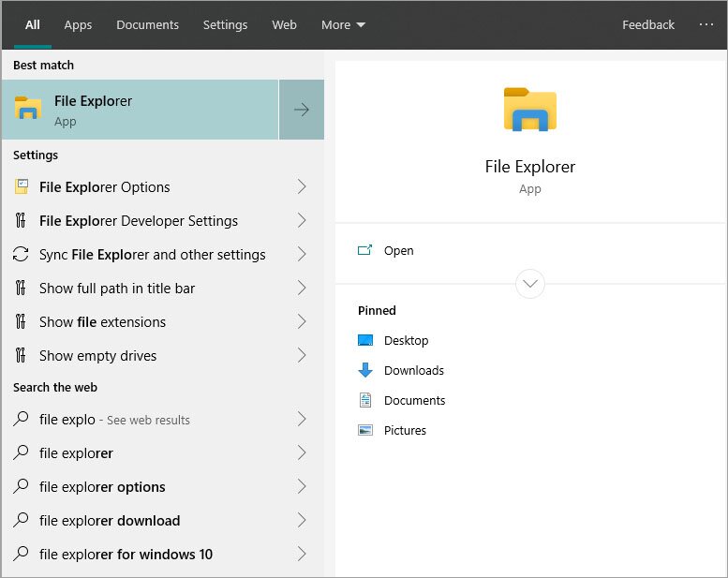Click the File Explorer folder icon in Best match
Image resolution: width=728 pixels, height=578 pixels.
pyautogui.click(x=28, y=110)
